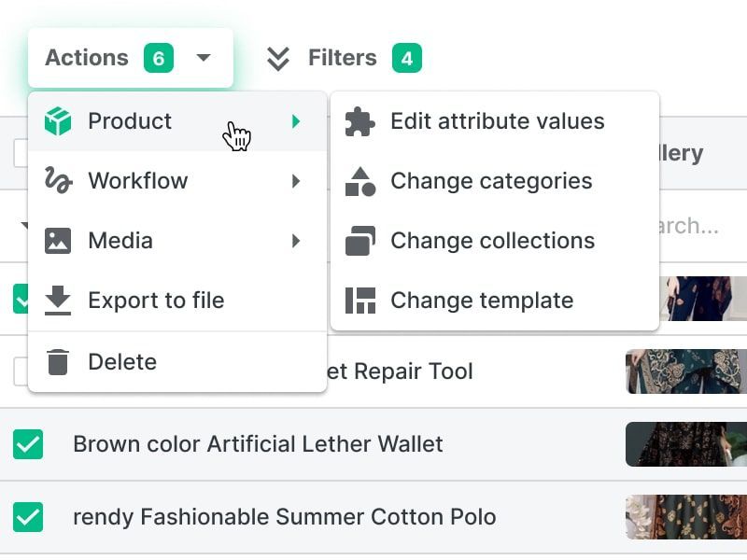Image resolution: width=747 pixels, height=560 pixels.
Task: Click the Actions dropdown caret arrow
Action: (204, 58)
